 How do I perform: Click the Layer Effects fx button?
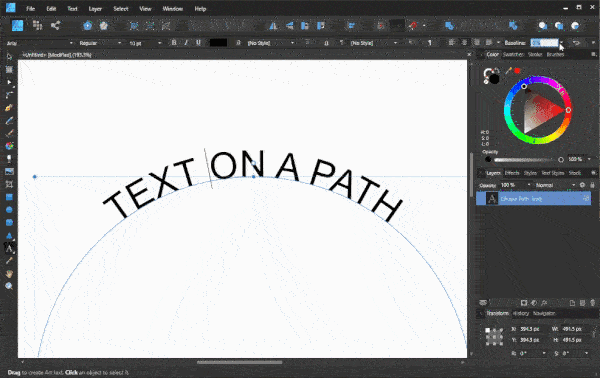[544, 303]
